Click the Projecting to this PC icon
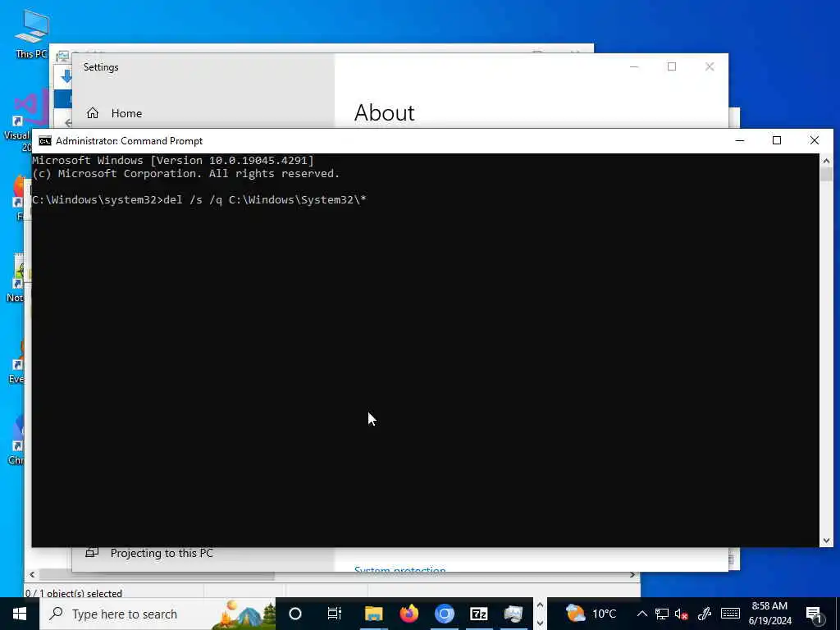The width and height of the screenshot is (840, 630). coord(92,552)
